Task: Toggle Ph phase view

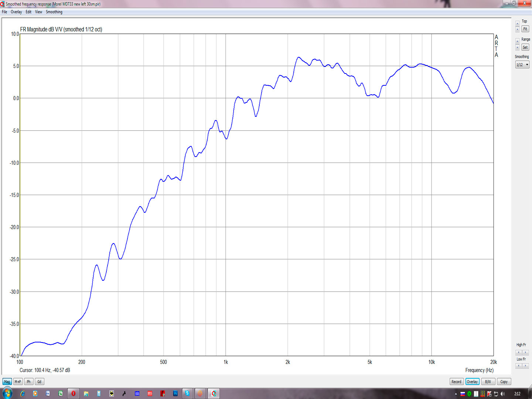Action: pos(28,382)
